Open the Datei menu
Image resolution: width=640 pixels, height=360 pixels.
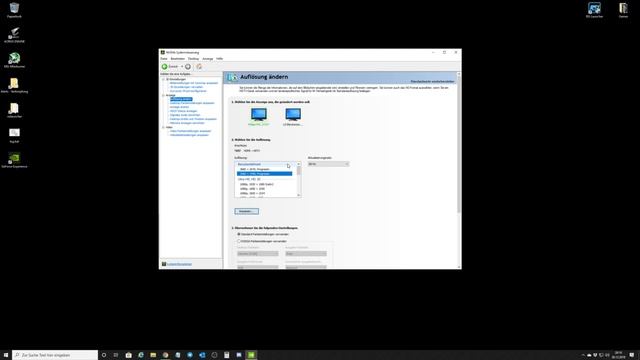click(x=164, y=59)
